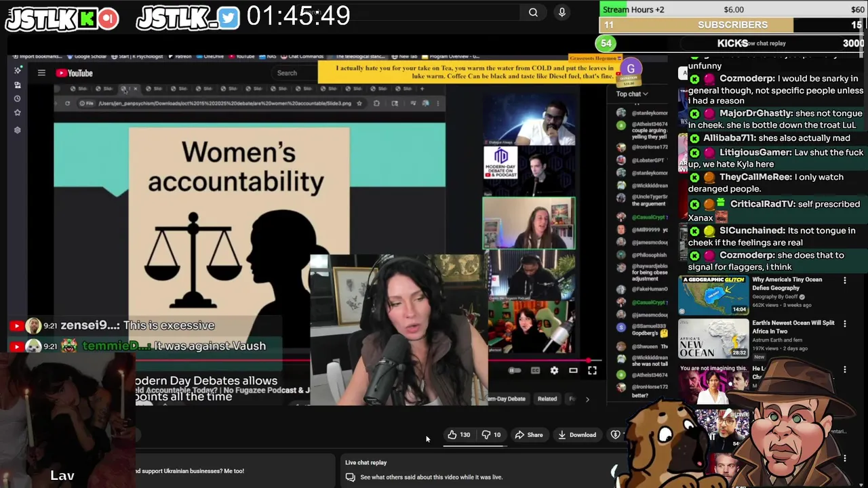This screenshot has width=868, height=488.
Task: Click title Why America's Tiny Ocean Defies Geography
Action: tap(787, 283)
